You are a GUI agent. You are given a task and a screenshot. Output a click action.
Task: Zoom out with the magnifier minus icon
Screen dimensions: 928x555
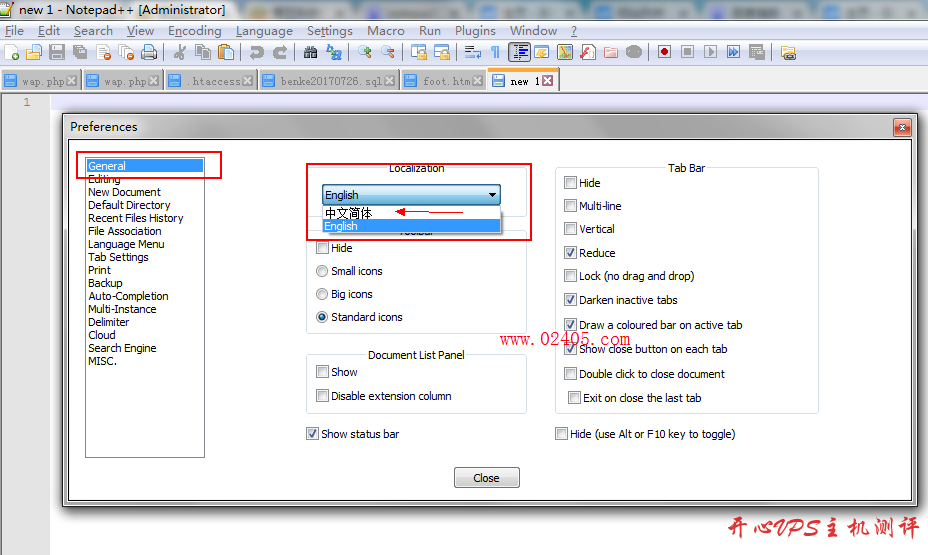[388, 53]
